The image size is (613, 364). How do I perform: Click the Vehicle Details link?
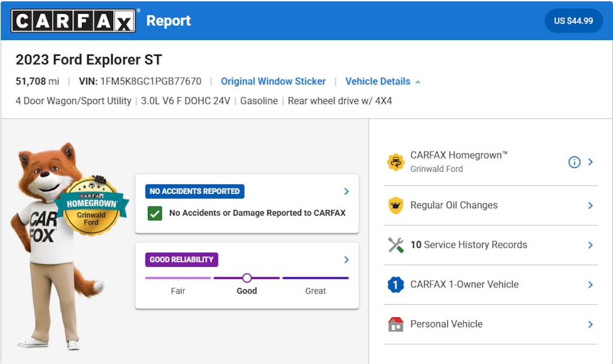[378, 81]
